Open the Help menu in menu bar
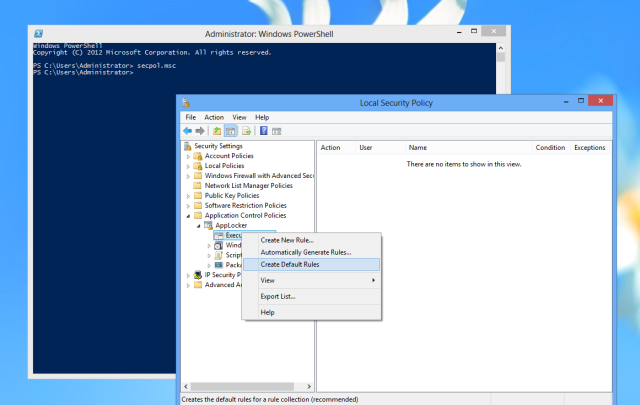This screenshot has height=405, width=640. pyautogui.click(x=262, y=117)
